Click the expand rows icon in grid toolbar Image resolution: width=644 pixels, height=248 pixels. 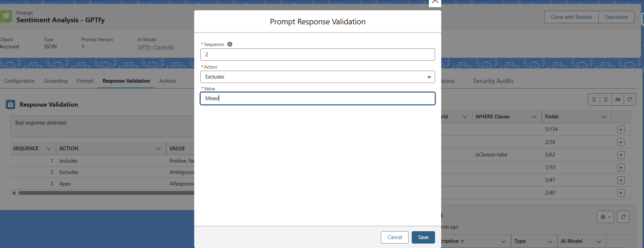(x=594, y=99)
